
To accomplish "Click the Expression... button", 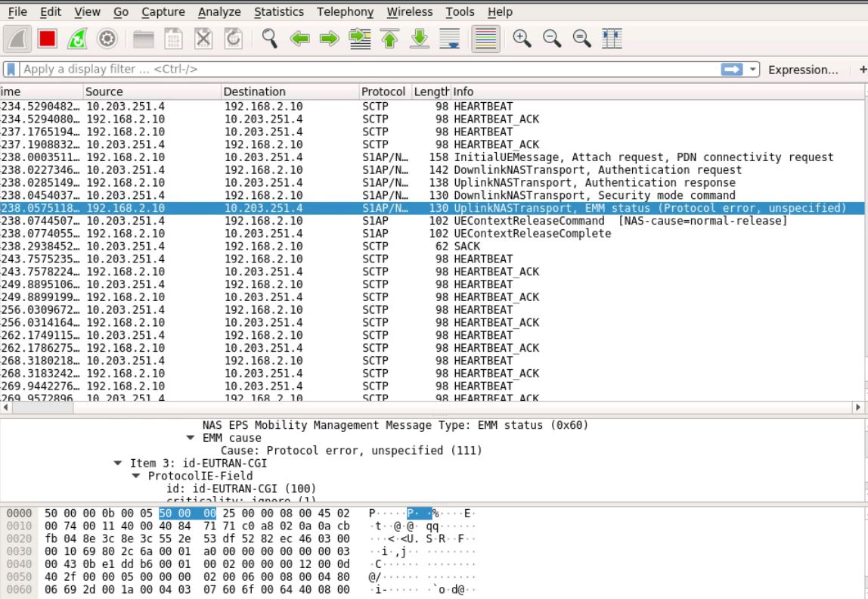I will [x=802, y=69].
